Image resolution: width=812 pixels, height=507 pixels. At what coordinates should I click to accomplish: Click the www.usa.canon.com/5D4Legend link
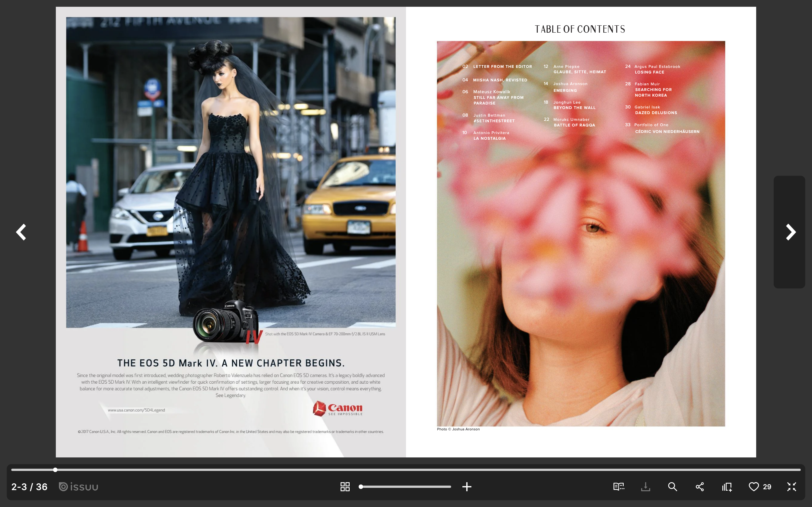coord(136,410)
